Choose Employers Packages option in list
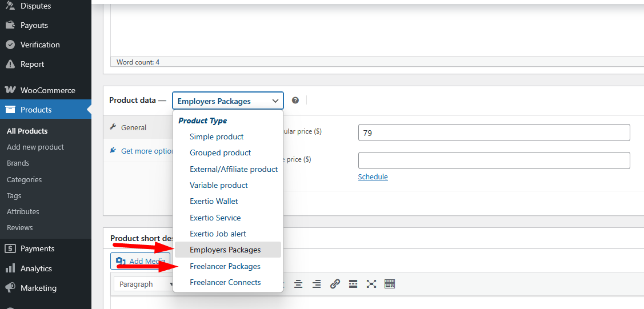644x309 pixels. [x=228, y=250]
